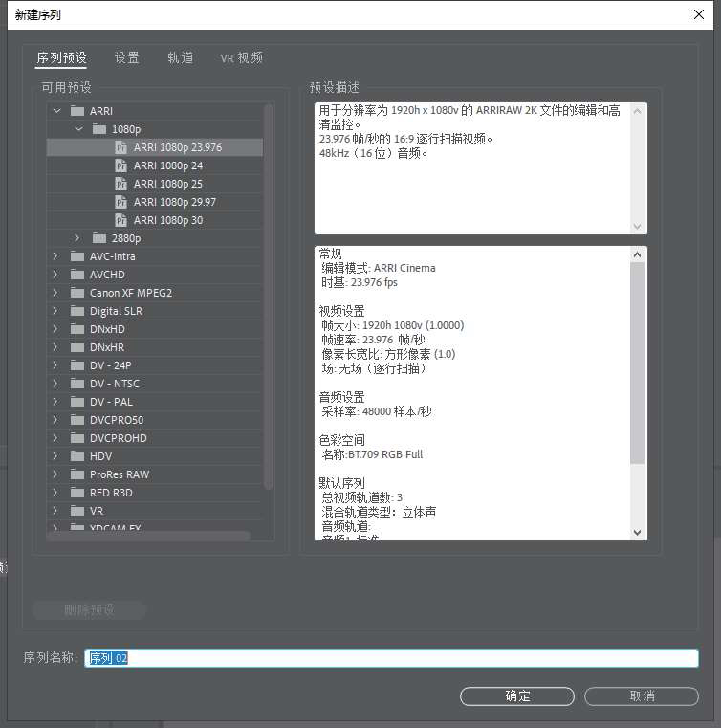
Task: Click the 序列名称 input field
Action: coord(392,658)
